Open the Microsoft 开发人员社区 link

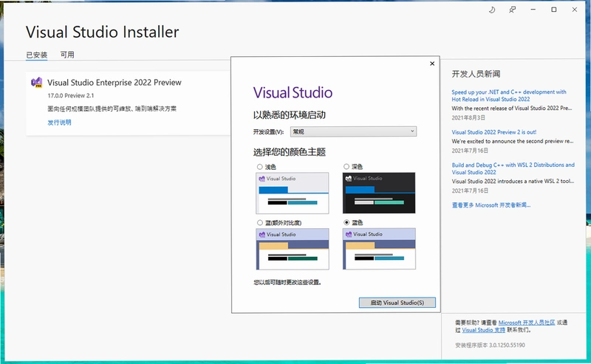tap(527, 323)
